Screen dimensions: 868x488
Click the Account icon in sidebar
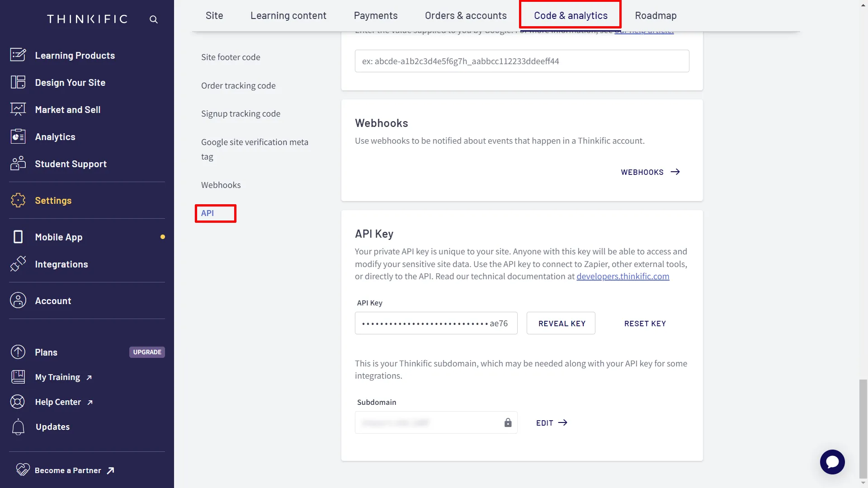point(19,300)
